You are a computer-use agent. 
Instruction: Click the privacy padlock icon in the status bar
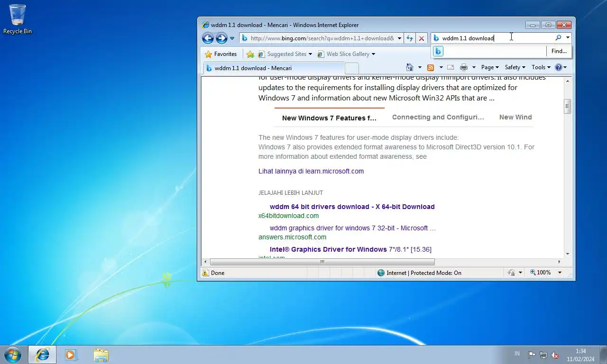click(512, 273)
